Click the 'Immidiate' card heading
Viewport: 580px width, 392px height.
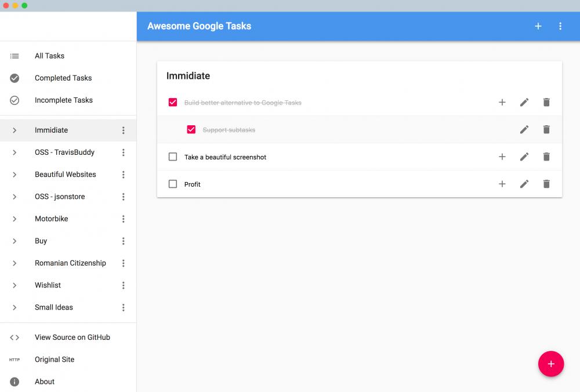tap(188, 76)
